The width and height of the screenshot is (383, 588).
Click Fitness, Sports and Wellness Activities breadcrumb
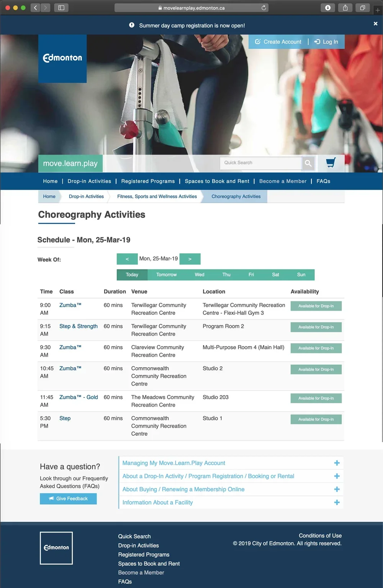coord(157,197)
